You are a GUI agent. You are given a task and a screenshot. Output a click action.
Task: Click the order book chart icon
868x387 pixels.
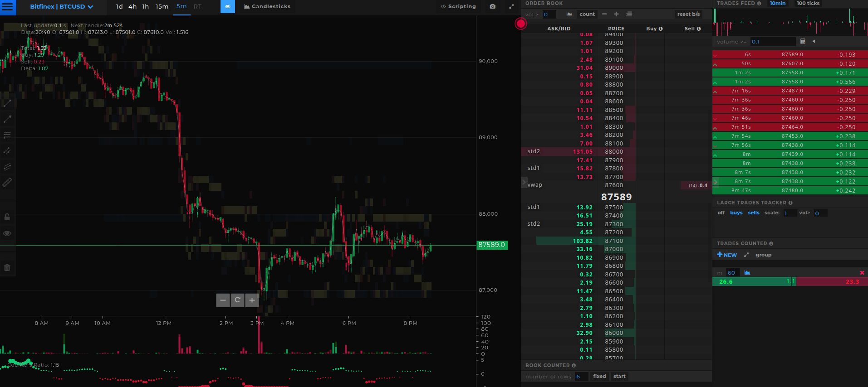coord(569,14)
